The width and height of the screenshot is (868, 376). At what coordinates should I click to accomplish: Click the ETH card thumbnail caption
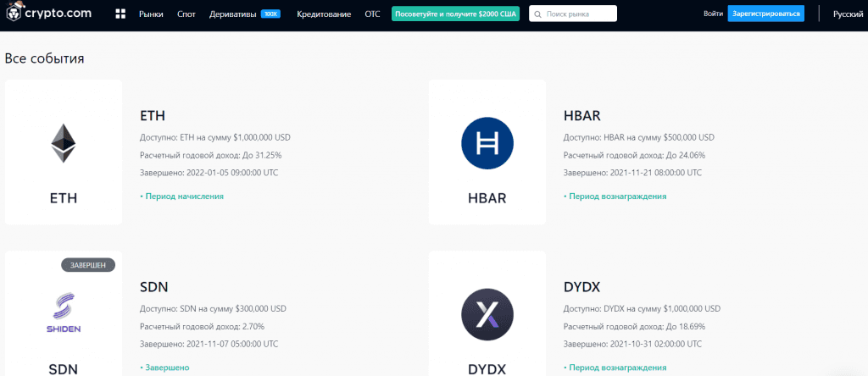point(63,198)
